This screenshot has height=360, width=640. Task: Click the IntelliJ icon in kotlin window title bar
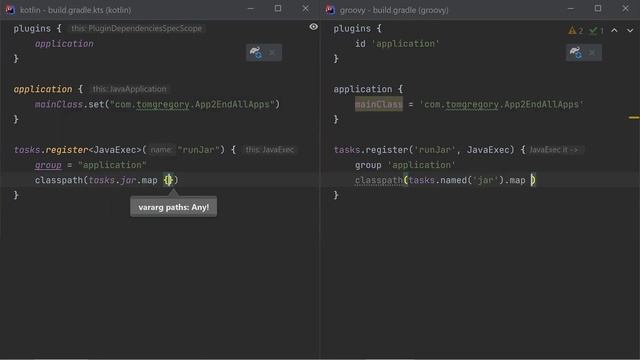pyautogui.click(x=10, y=10)
